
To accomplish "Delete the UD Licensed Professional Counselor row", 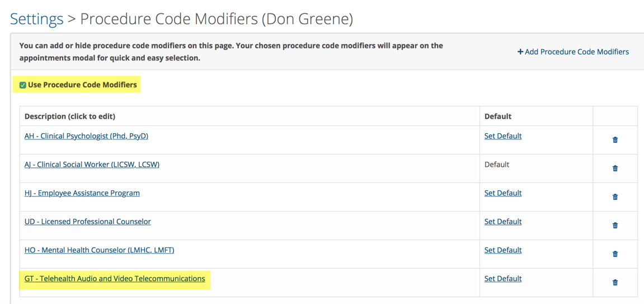I will (615, 226).
